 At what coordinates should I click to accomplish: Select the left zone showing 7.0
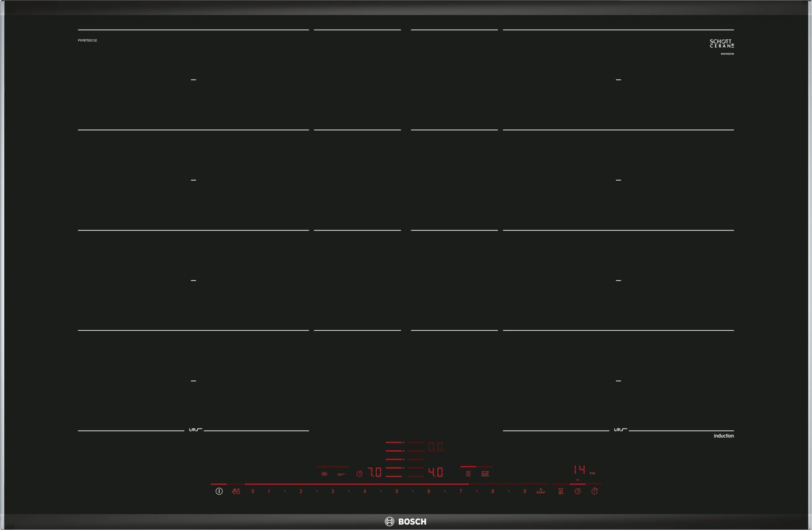click(x=374, y=472)
